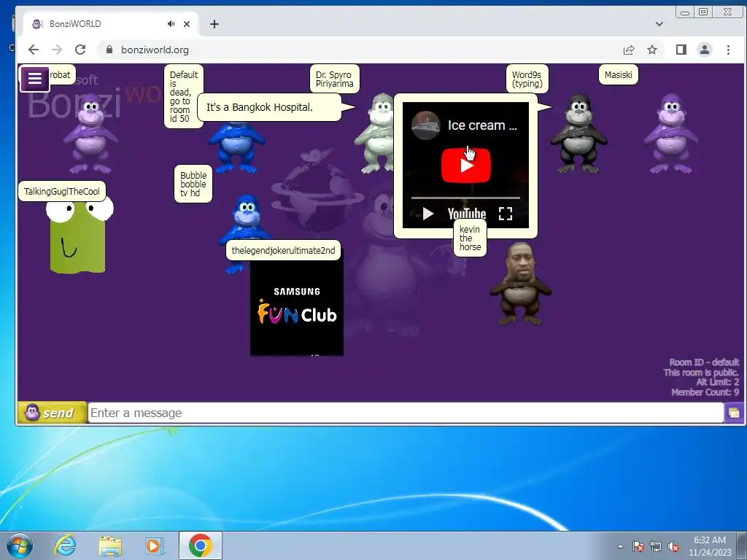Click the Word9s (typing) name tag
Viewport: 747px width, 560px height.
coord(527,79)
